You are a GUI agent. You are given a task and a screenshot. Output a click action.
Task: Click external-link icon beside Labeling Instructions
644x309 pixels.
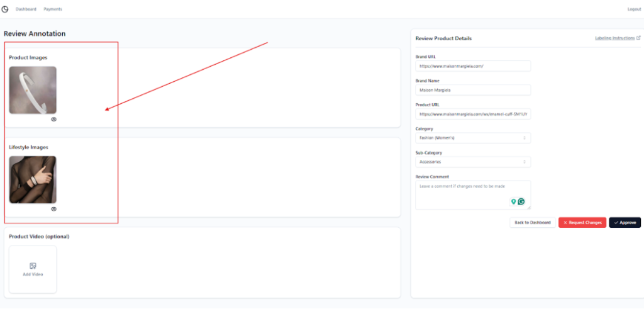[x=638, y=38]
